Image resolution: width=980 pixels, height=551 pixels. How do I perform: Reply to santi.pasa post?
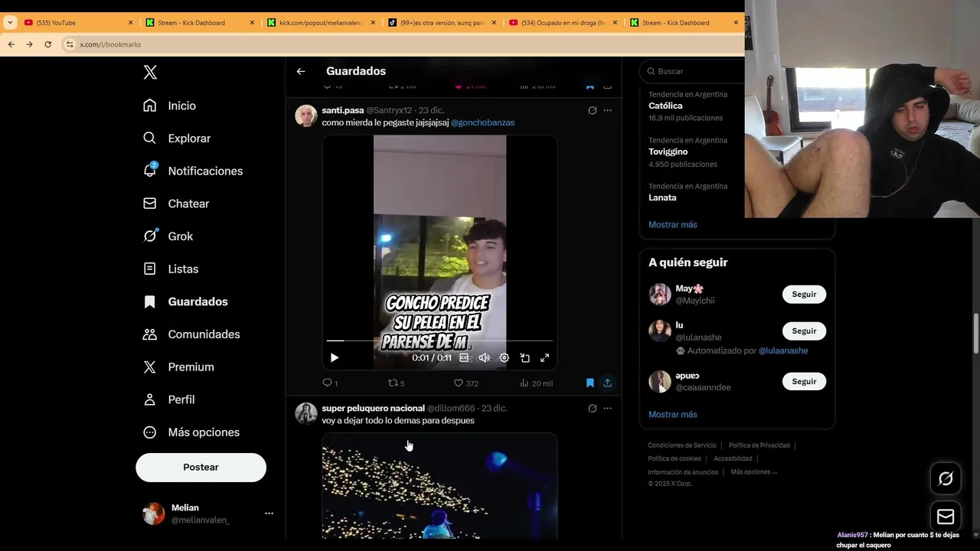330,383
